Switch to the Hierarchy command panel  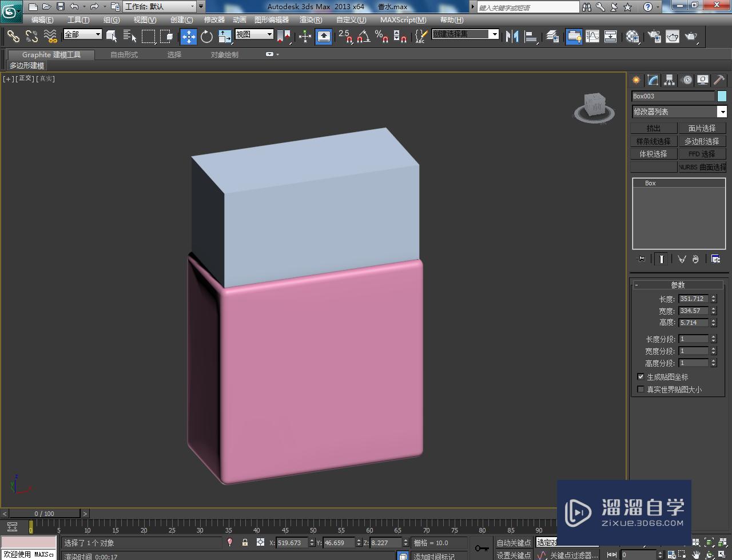click(669, 80)
